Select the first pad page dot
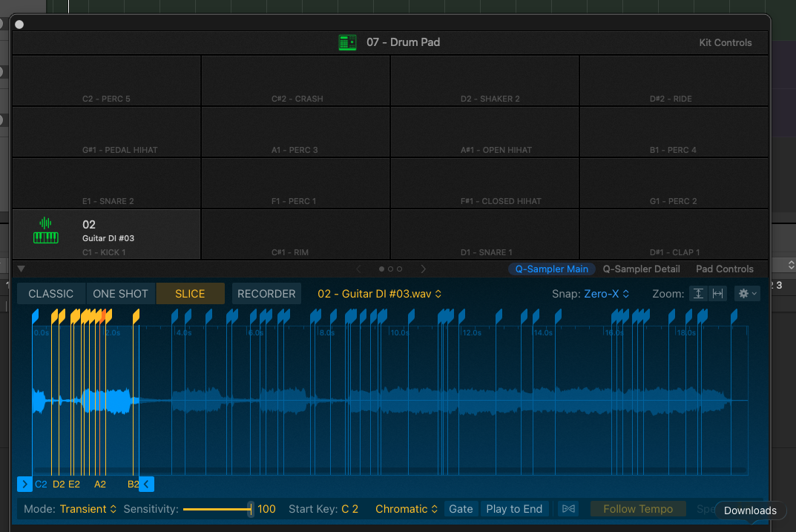This screenshot has height=532, width=796. click(x=381, y=269)
